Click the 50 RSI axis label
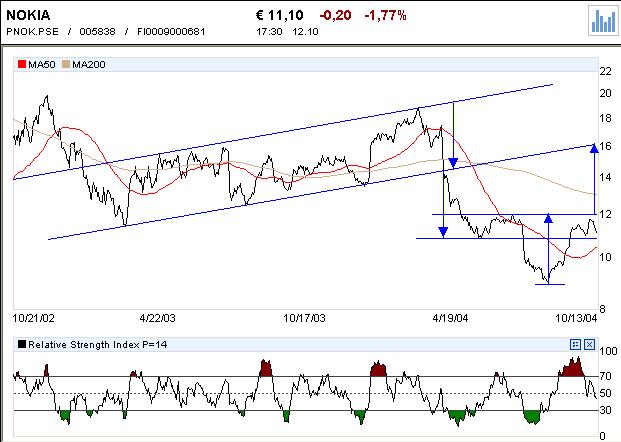The width and height of the screenshot is (621, 442). [606, 393]
